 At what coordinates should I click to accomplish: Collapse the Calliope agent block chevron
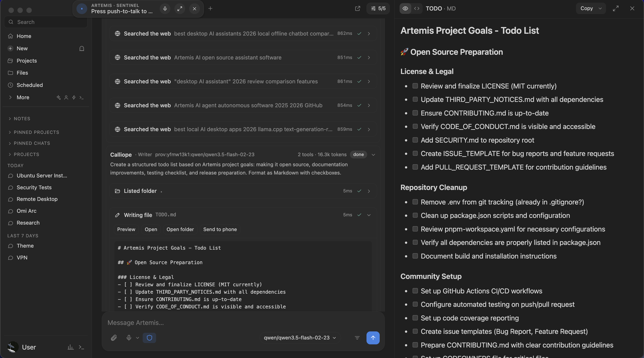(x=373, y=155)
